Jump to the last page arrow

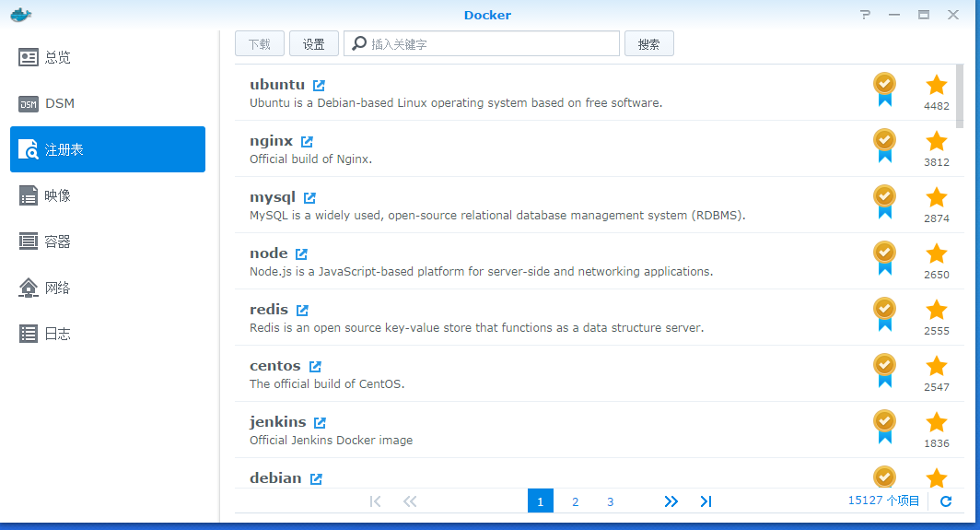point(706,501)
